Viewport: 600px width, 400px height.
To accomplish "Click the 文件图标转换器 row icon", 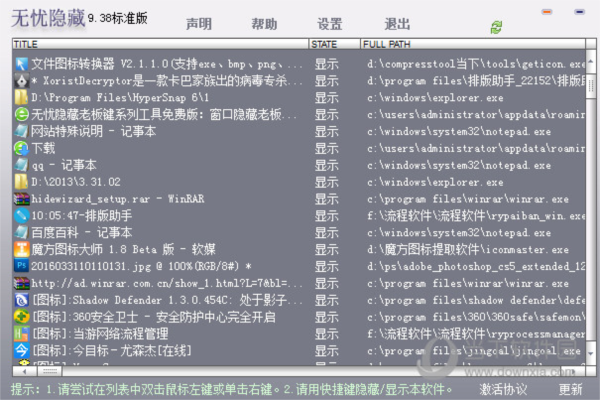I will [x=21, y=64].
